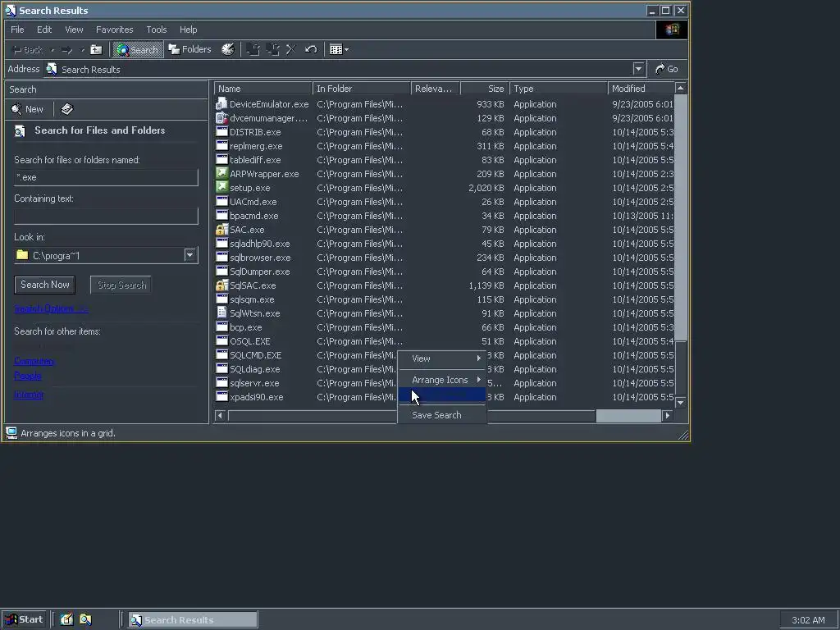The width and height of the screenshot is (840, 630).
Task: Click the Search Now button
Action: [x=45, y=285]
